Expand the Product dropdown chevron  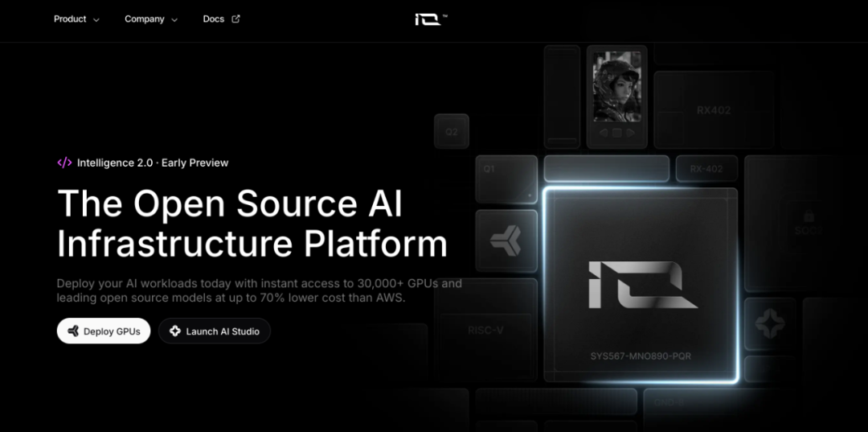pyautogui.click(x=96, y=20)
